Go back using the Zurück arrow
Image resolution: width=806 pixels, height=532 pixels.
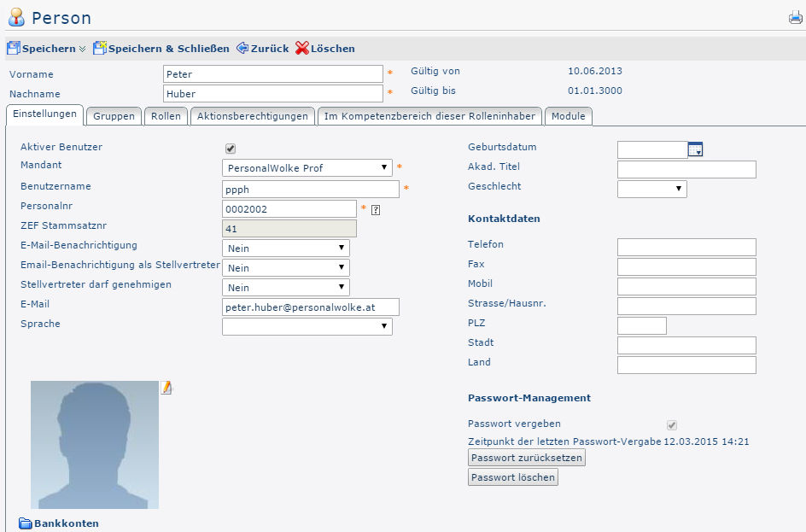pyautogui.click(x=242, y=49)
